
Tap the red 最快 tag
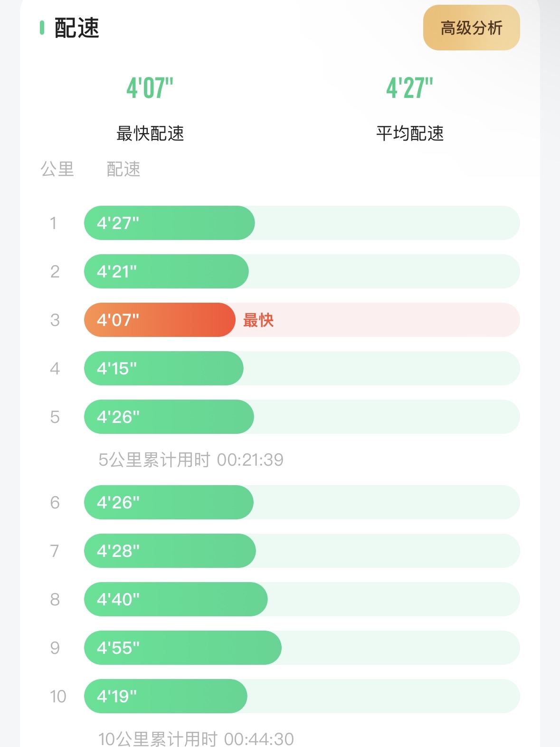(x=258, y=320)
